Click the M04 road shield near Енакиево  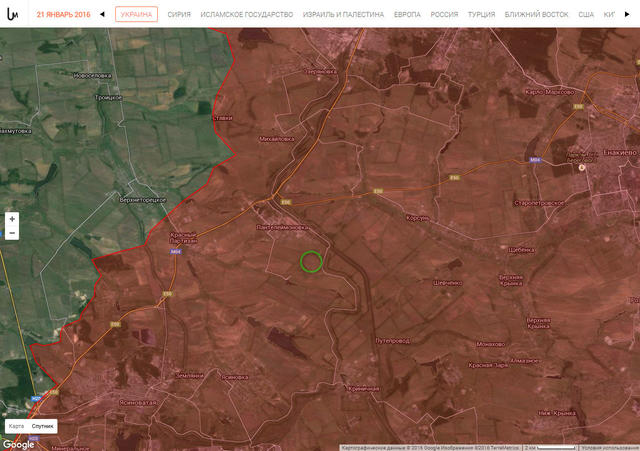[535, 160]
